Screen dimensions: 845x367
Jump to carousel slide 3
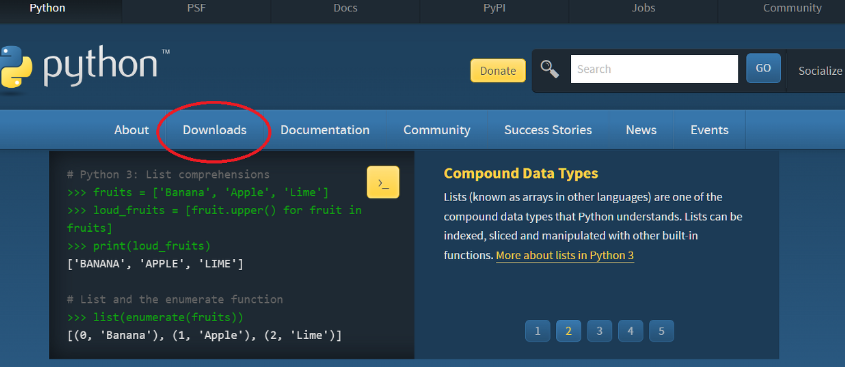599,331
